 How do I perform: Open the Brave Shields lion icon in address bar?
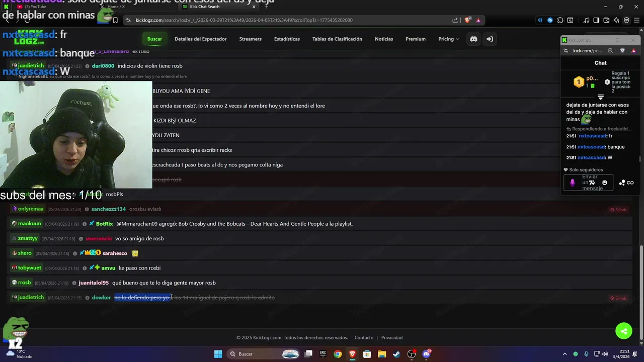[x=467, y=20]
